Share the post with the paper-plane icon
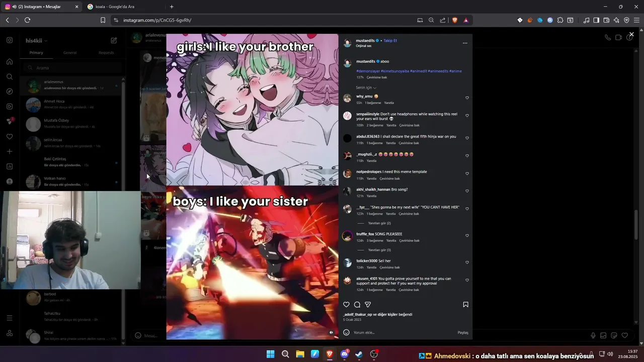Screen dimensions: 644x362 point(368,305)
